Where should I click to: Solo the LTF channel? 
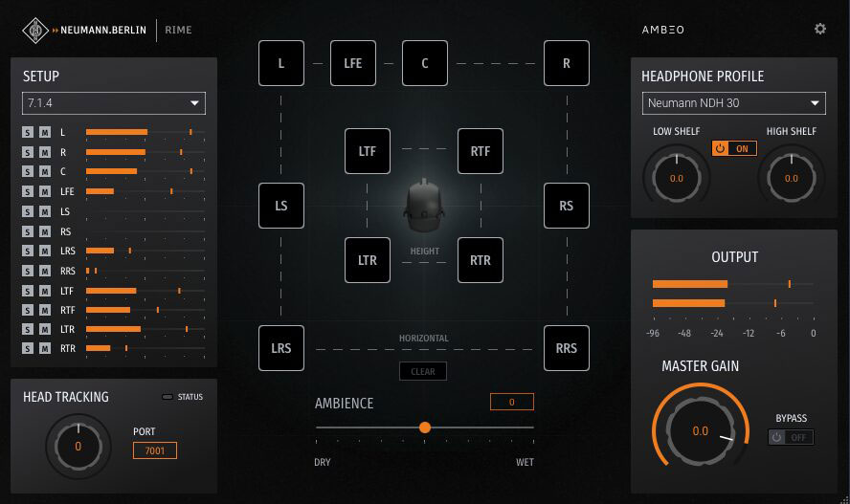28,291
